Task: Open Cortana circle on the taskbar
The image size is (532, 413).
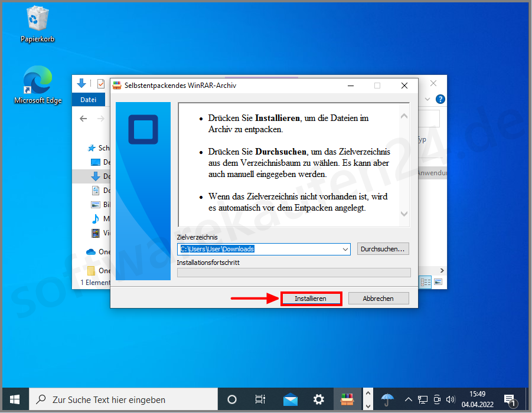Action: pos(232,400)
